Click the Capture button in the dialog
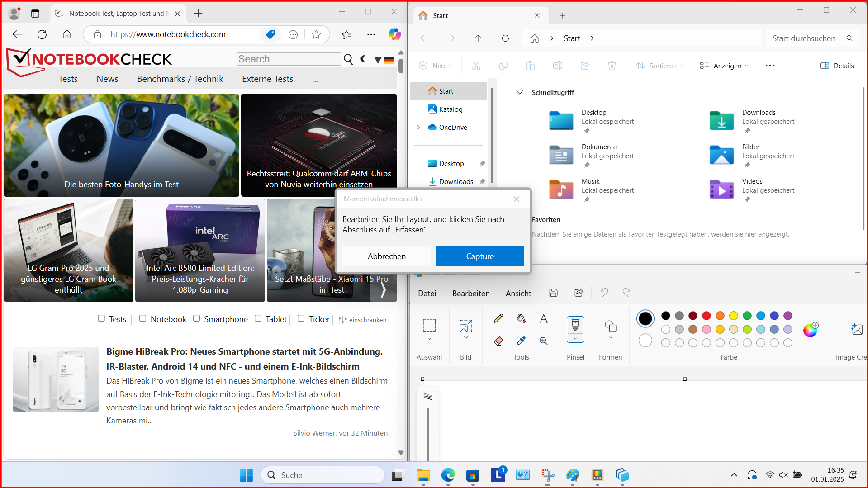The width and height of the screenshot is (868, 488). coord(480,256)
